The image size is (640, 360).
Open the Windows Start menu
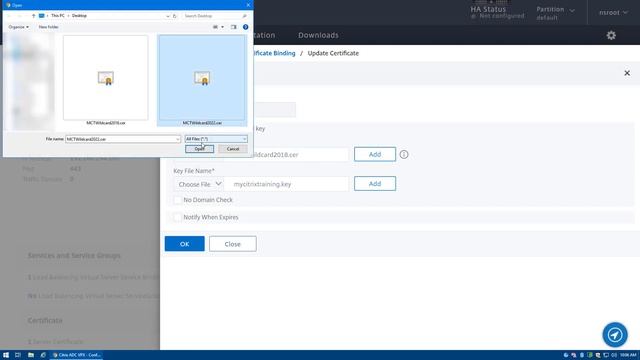6,355
